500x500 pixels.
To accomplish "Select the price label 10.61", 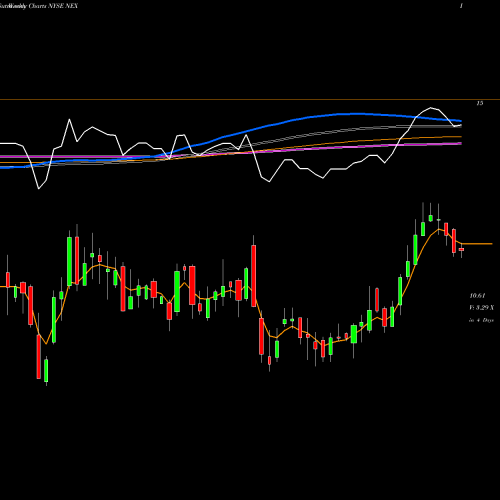I will [477, 295].
